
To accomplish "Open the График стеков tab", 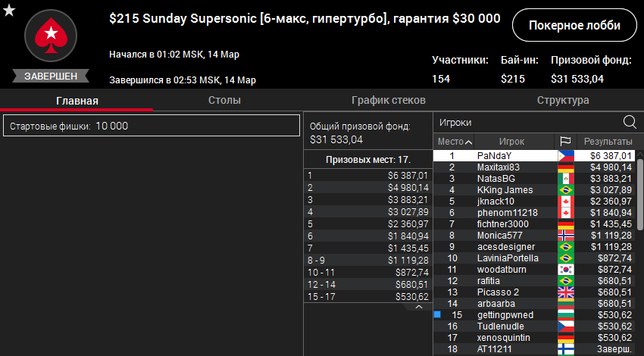I will pyautogui.click(x=388, y=100).
